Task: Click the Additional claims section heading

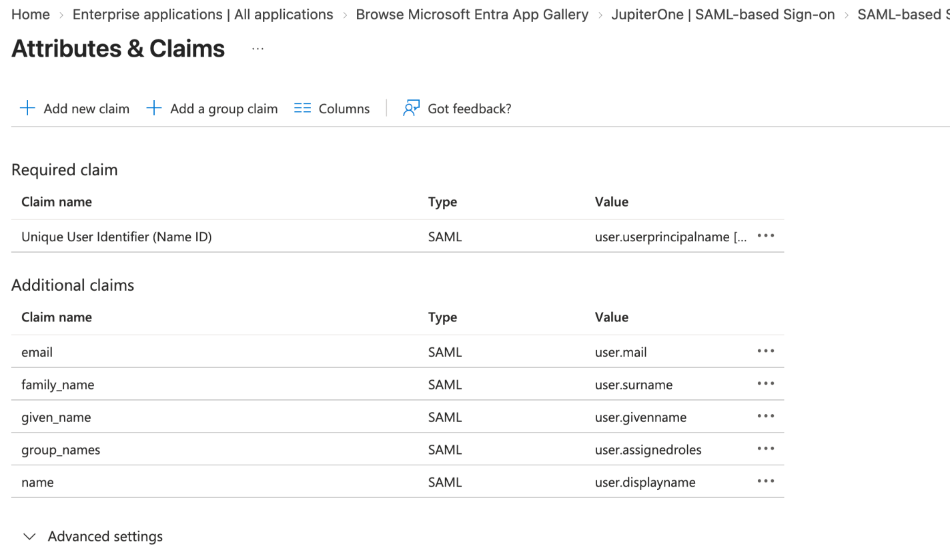Action: coord(73,285)
